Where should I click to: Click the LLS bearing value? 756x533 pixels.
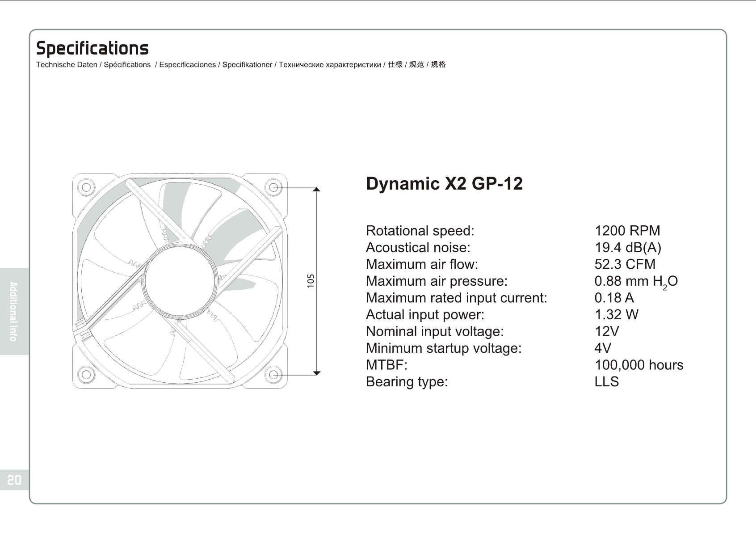tap(607, 382)
